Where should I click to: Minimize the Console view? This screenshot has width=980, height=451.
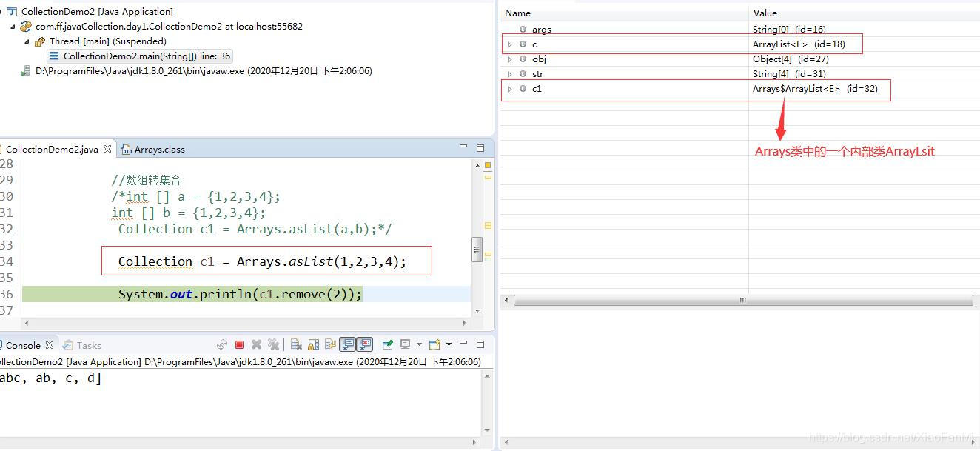click(x=463, y=344)
